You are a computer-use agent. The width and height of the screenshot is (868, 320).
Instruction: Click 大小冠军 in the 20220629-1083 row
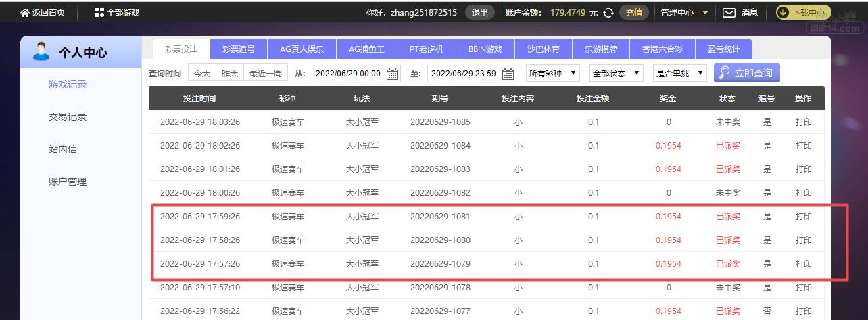362,169
